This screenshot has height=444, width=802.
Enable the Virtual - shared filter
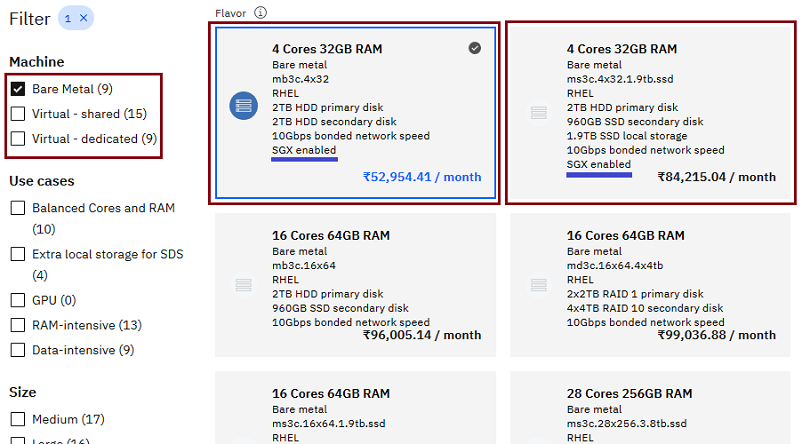coord(18,114)
